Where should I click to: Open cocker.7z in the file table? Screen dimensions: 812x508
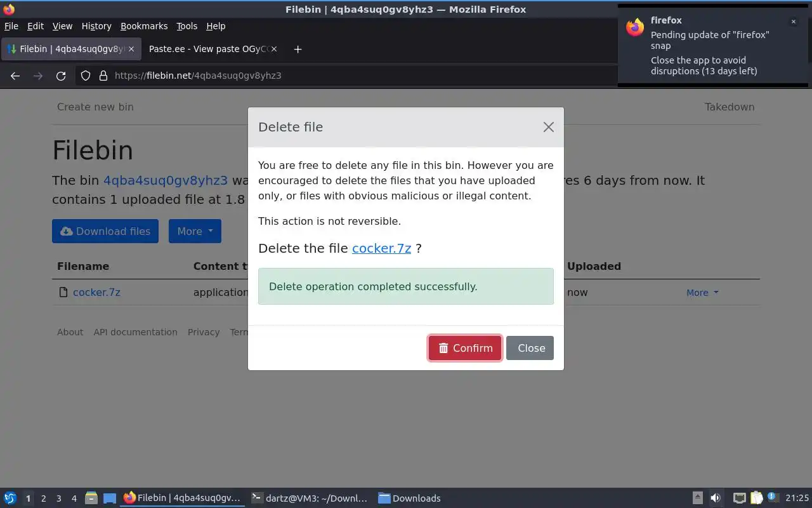[96, 292]
